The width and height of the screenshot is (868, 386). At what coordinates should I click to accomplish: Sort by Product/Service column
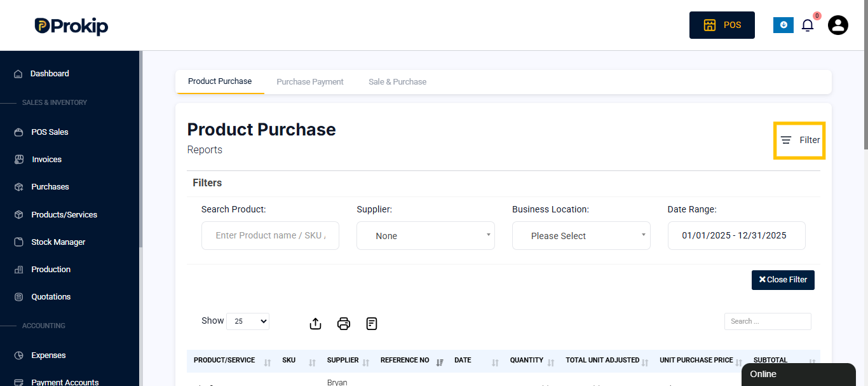[232, 361]
